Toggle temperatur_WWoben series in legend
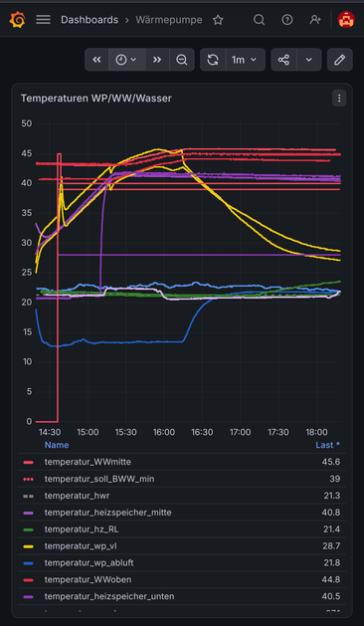364x626 pixels. [88, 579]
